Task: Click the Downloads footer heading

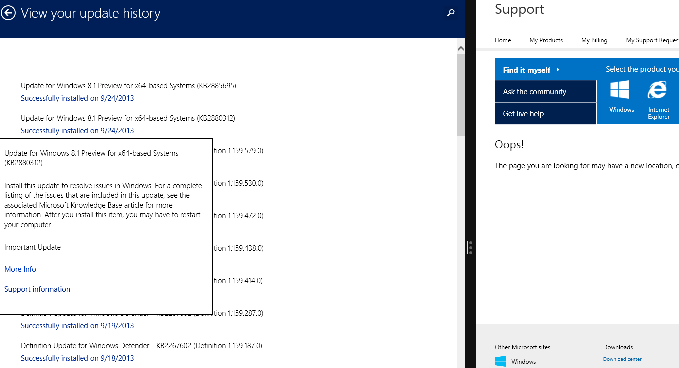Action: pos(619,347)
